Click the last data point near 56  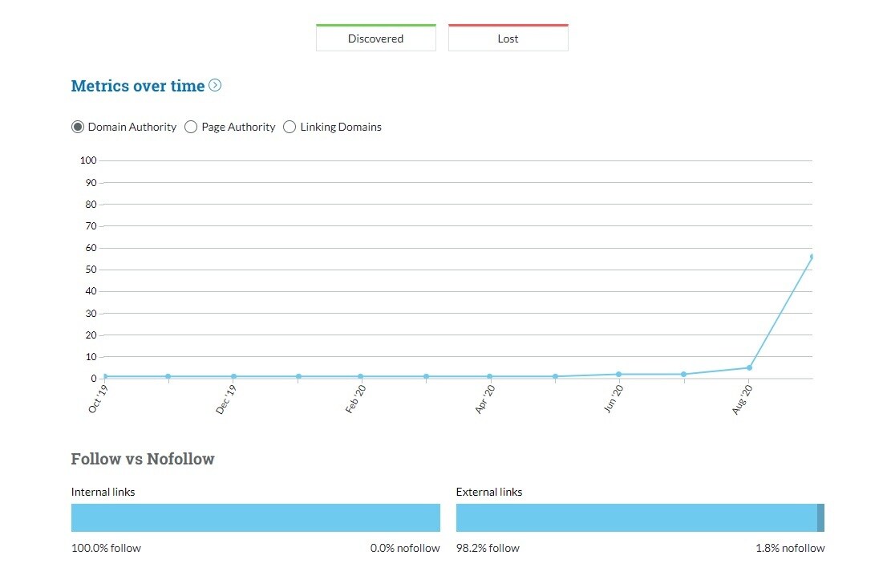[812, 256]
